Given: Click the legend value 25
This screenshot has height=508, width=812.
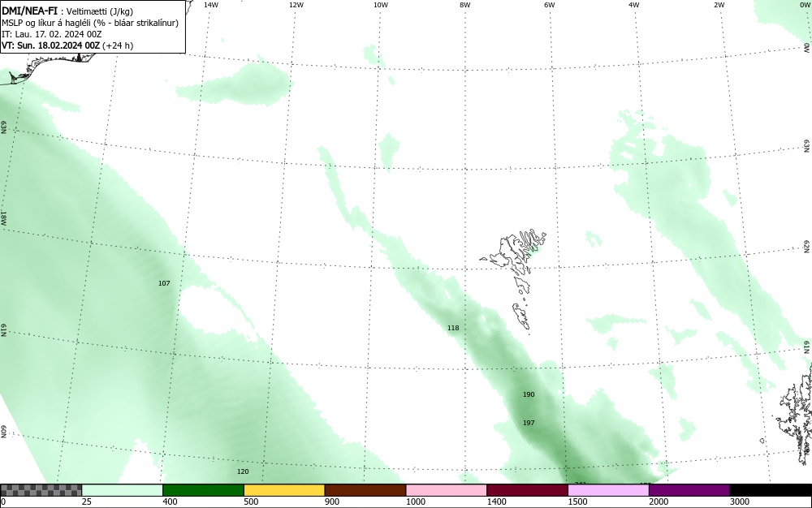Looking at the screenshot, I should [87, 502].
